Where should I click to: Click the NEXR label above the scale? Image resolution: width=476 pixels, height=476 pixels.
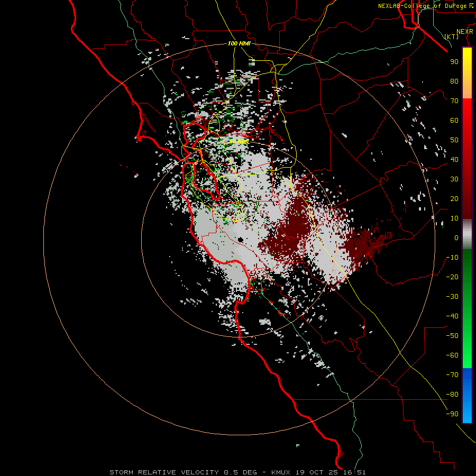pyautogui.click(x=465, y=32)
